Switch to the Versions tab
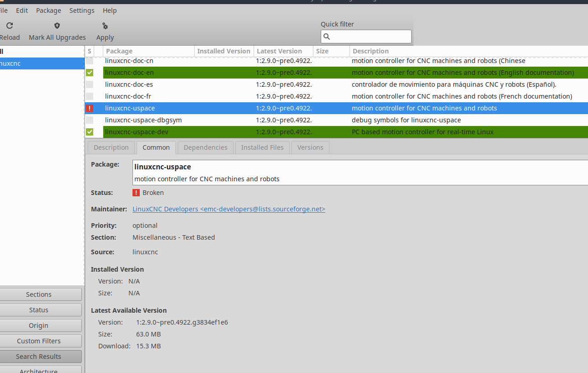Viewport: 588px width, 373px height. pyautogui.click(x=310, y=147)
